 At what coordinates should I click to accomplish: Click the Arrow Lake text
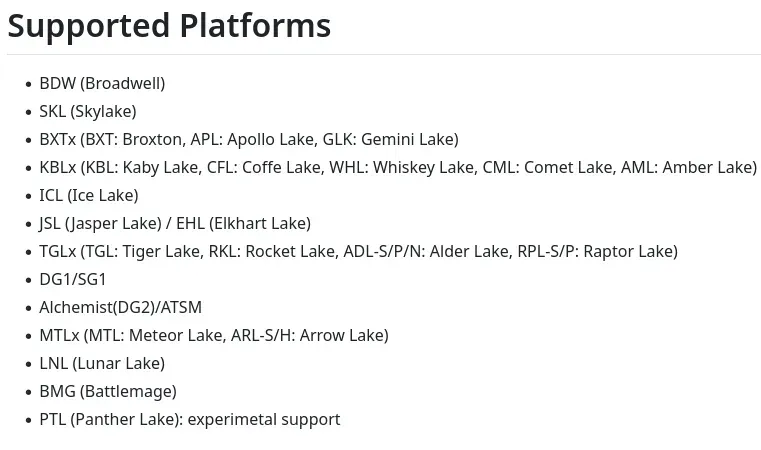coord(341,335)
